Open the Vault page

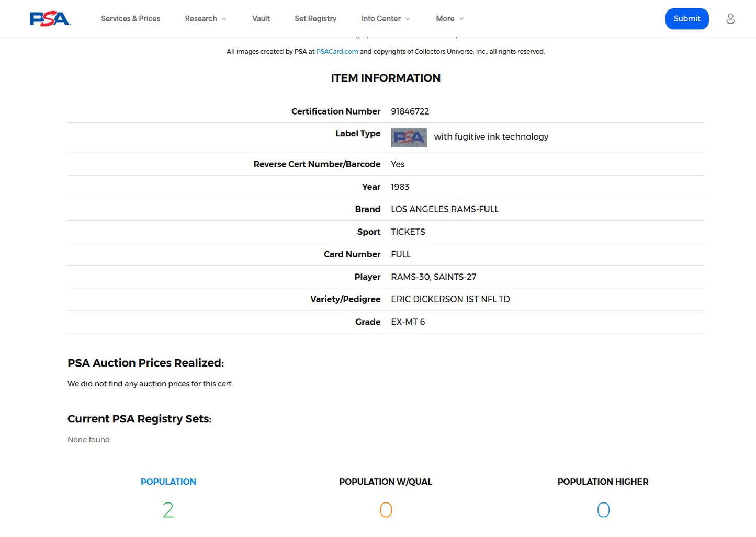point(261,19)
